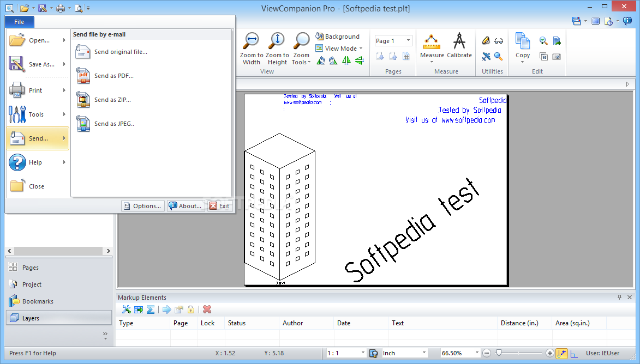Click the Measure ruler tool
The height and width of the screenshot is (364, 640).
pyautogui.click(x=432, y=42)
